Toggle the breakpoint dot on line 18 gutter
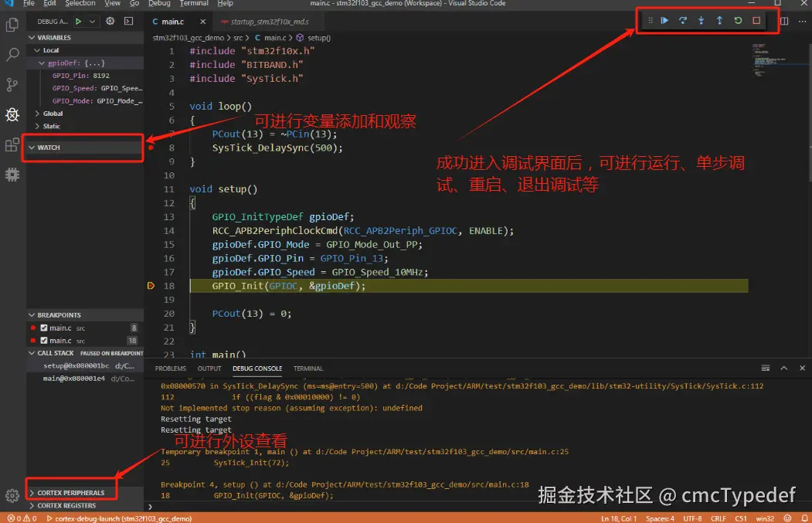The width and height of the screenshot is (812, 523). (x=151, y=285)
